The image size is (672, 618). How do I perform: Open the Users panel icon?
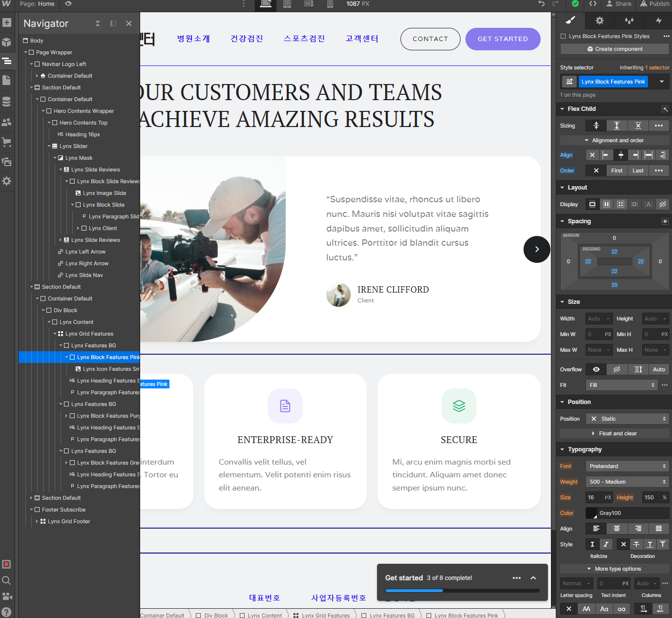[x=7, y=122]
